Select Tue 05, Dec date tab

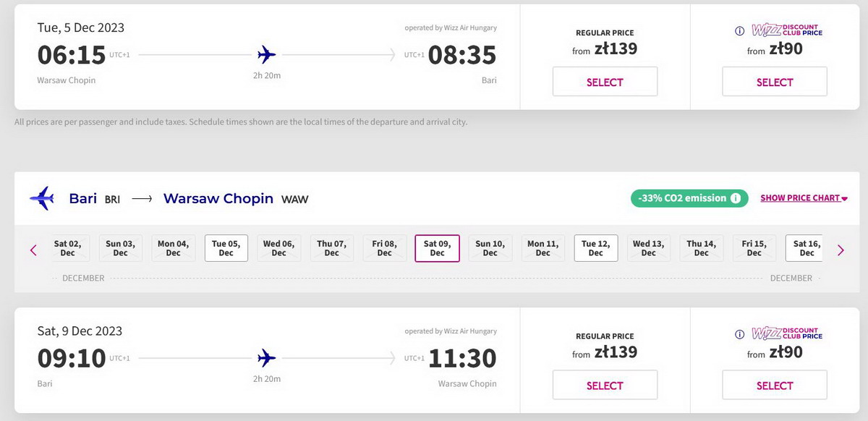tap(226, 248)
